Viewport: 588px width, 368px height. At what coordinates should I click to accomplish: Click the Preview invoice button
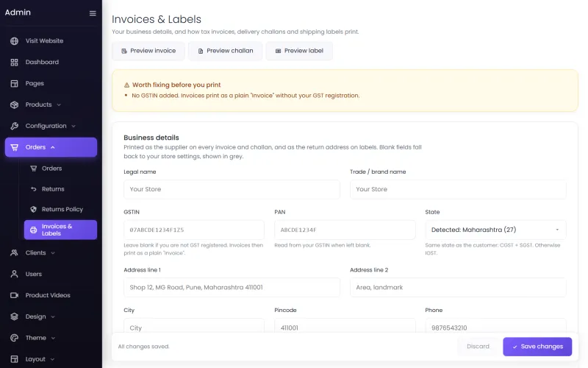148,51
